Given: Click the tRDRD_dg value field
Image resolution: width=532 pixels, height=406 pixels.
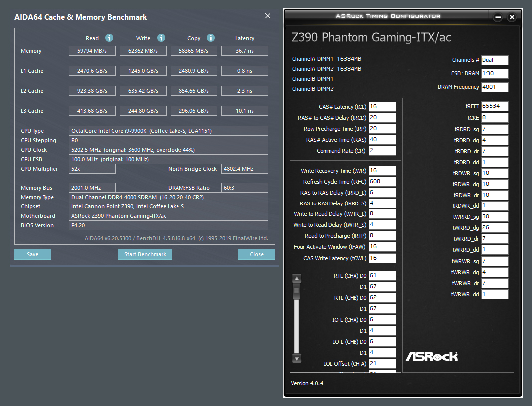Looking at the screenshot, I should [495, 140].
